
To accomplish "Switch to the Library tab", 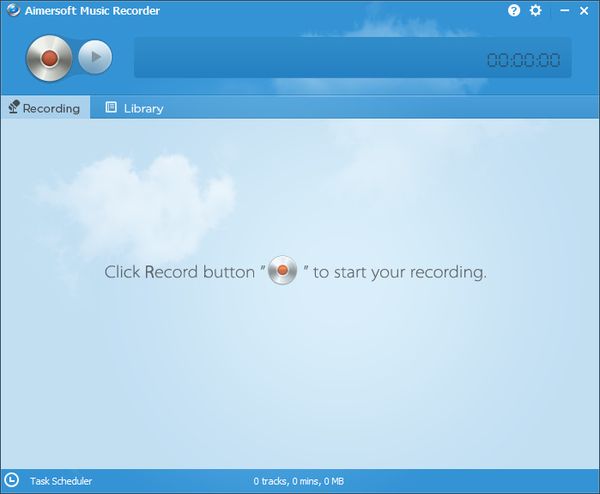I will point(134,108).
